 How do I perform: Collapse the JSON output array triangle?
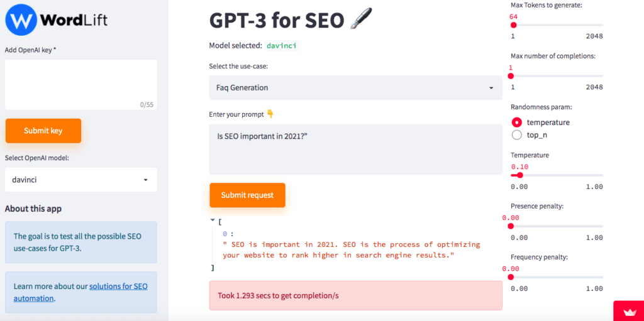pyautogui.click(x=213, y=220)
